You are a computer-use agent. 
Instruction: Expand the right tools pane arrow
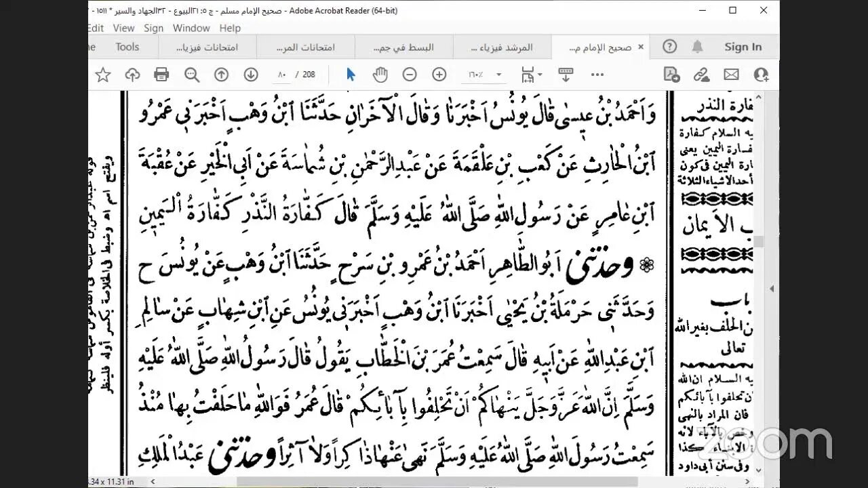click(x=772, y=288)
